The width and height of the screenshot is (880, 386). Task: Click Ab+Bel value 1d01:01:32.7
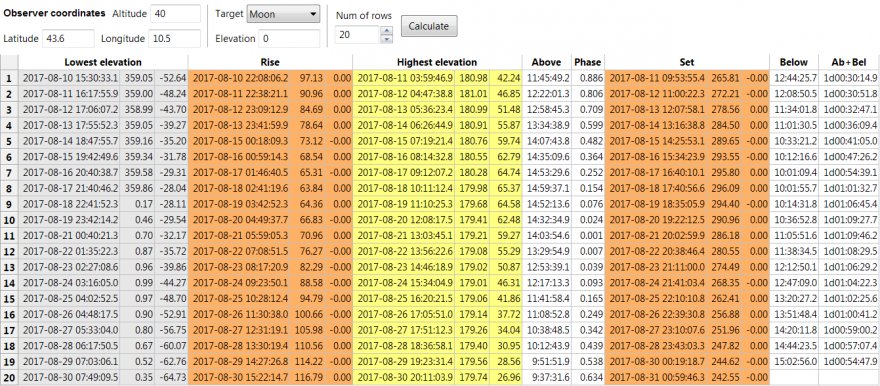(x=850, y=188)
